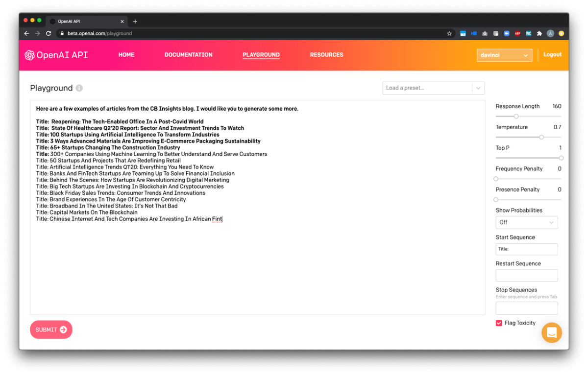Open a new browser tab
The width and height of the screenshot is (588, 375).
[x=135, y=22]
